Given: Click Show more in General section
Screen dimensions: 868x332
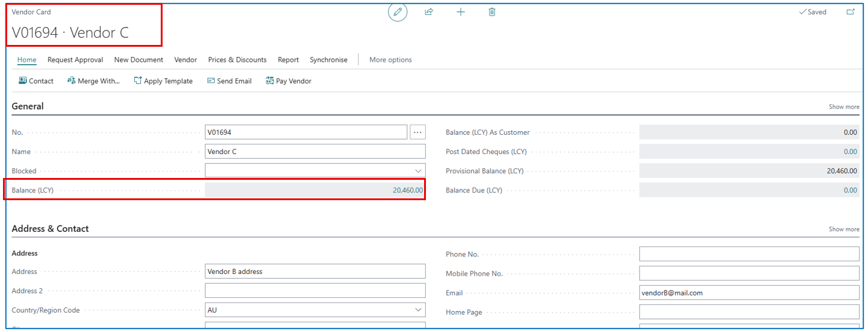Looking at the screenshot, I should pos(843,107).
